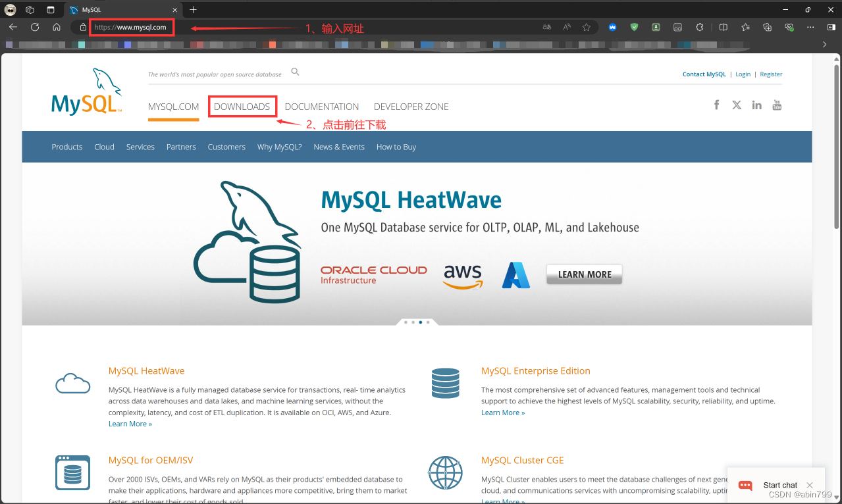Open the MySQL for OEM/ISV heading link
The image size is (842, 504).
(151, 460)
